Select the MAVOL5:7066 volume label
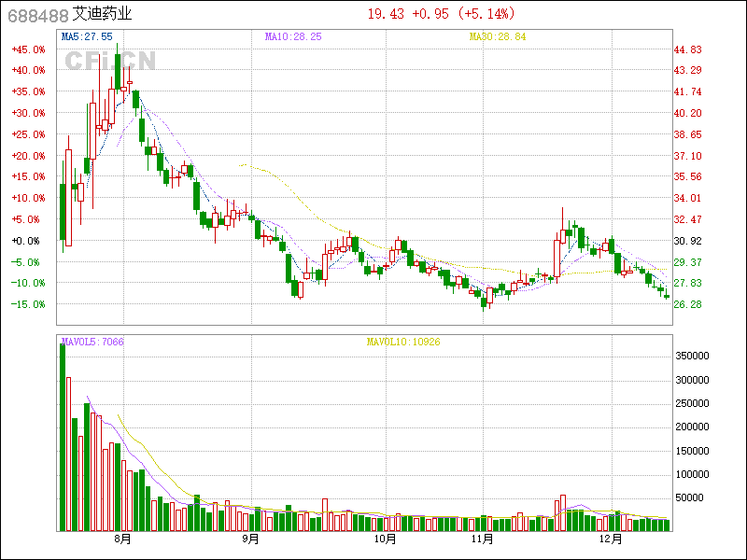Image resolution: width=747 pixels, height=560 pixels. click(x=92, y=342)
